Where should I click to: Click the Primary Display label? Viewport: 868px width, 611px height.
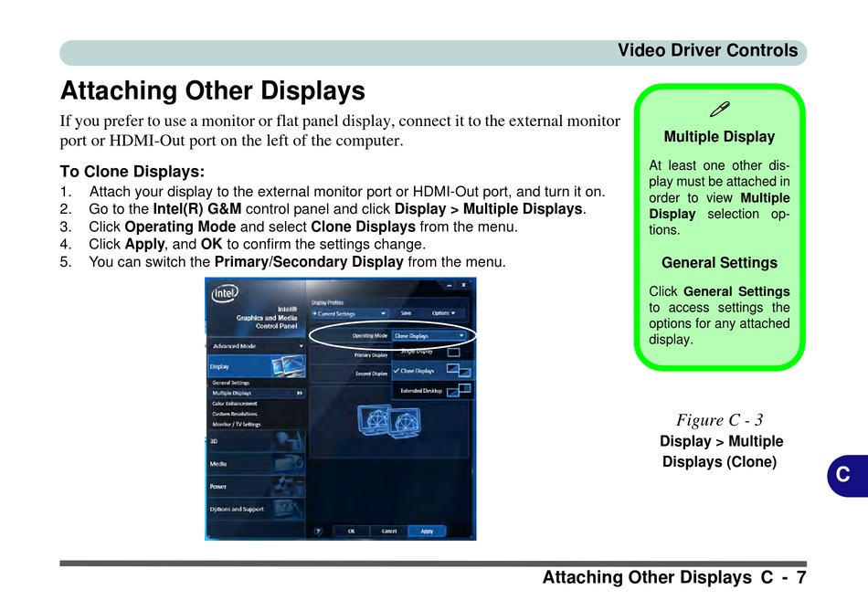pos(371,355)
